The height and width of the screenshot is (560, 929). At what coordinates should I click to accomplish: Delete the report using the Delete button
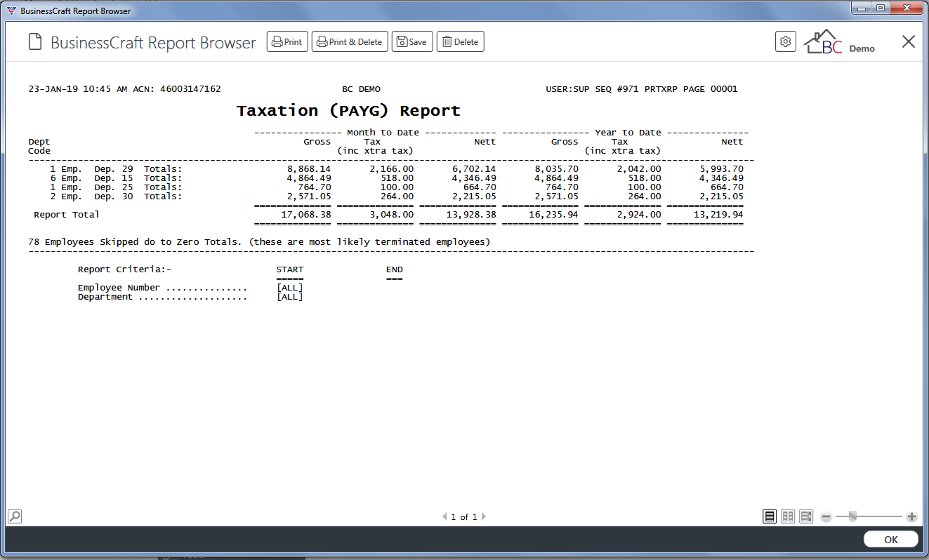[x=461, y=42]
